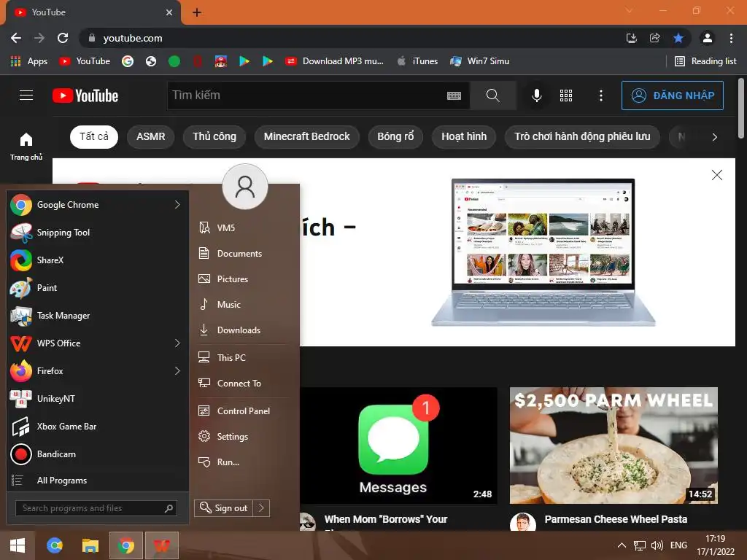Open Download MP3 music bookmark
Image resolution: width=747 pixels, height=560 pixels.
coord(334,61)
